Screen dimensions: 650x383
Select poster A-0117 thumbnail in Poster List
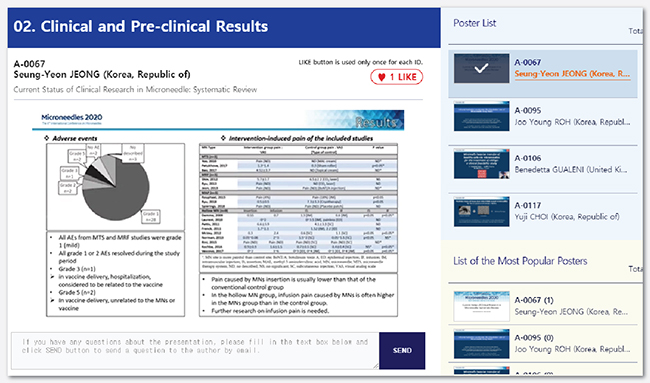481,211
